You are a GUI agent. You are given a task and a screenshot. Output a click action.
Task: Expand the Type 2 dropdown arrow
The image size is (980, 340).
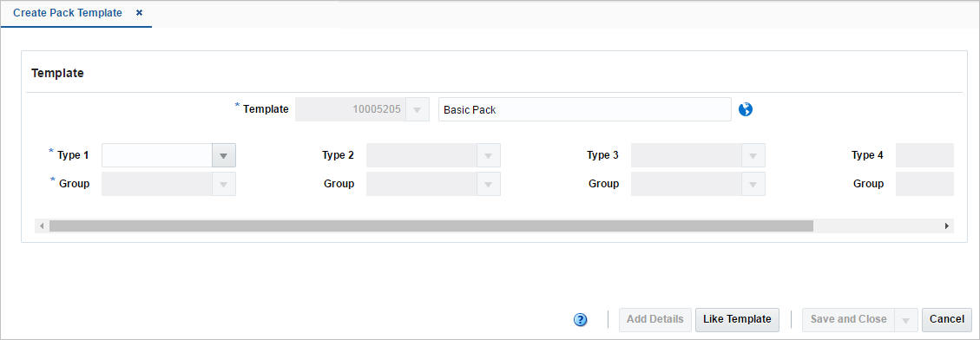pos(488,155)
